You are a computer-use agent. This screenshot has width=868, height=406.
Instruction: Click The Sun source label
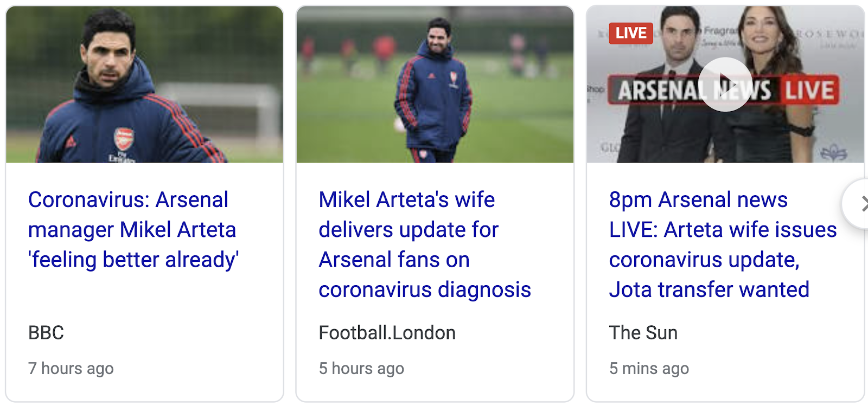643,333
